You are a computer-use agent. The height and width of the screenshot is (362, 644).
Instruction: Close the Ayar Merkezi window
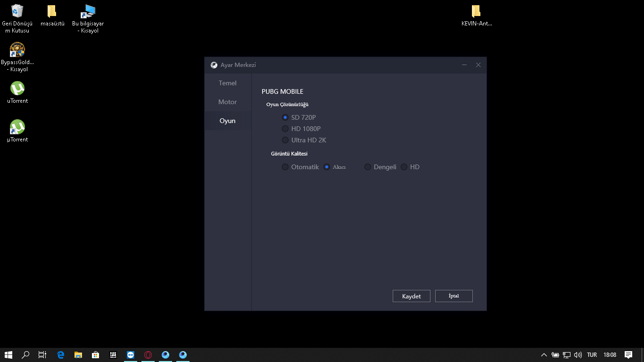click(x=479, y=65)
